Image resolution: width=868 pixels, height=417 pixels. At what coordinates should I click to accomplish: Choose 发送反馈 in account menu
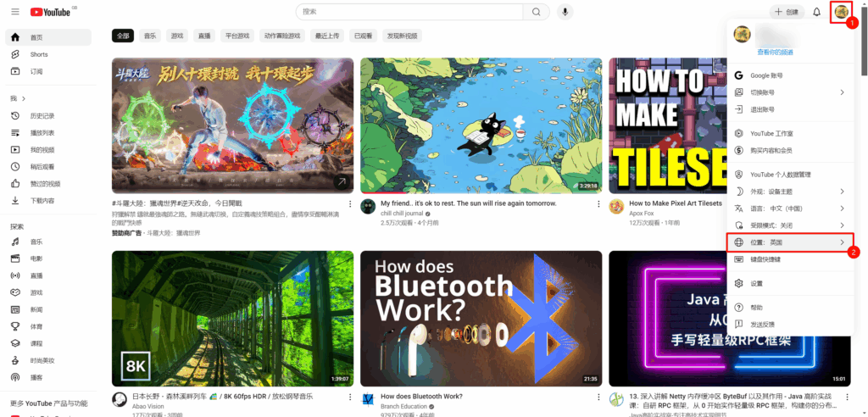pyautogui.click(x=791, y=325)
